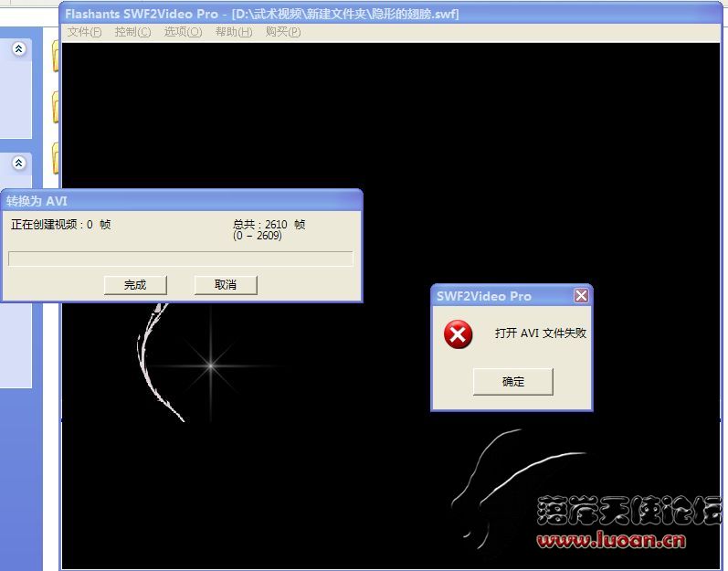Confirm the error with the 确定 button
The image size is (728, 571).
click(x=513, y=382)
